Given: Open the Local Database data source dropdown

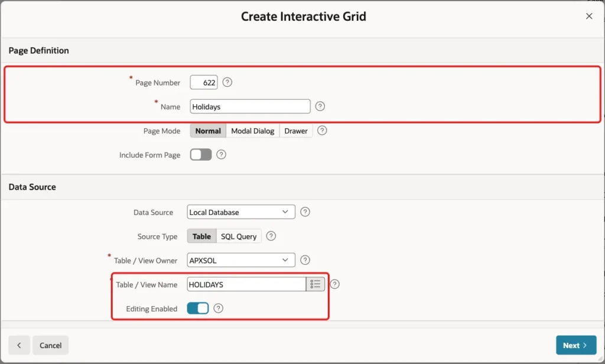Looking at the screenshot, I should [241, 212].
